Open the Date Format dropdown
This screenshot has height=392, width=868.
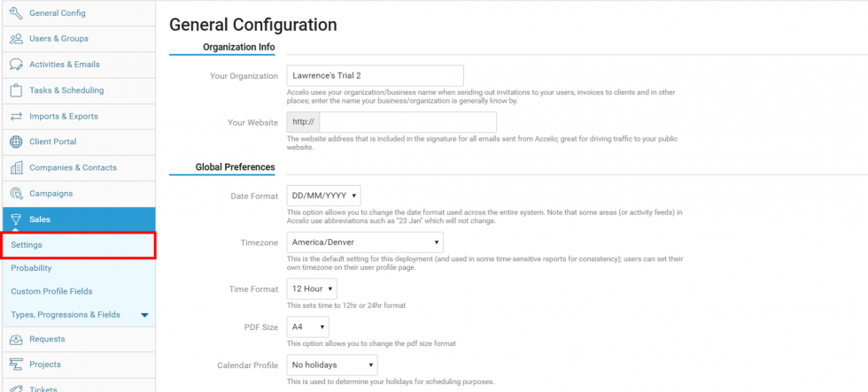pos(323,196)
